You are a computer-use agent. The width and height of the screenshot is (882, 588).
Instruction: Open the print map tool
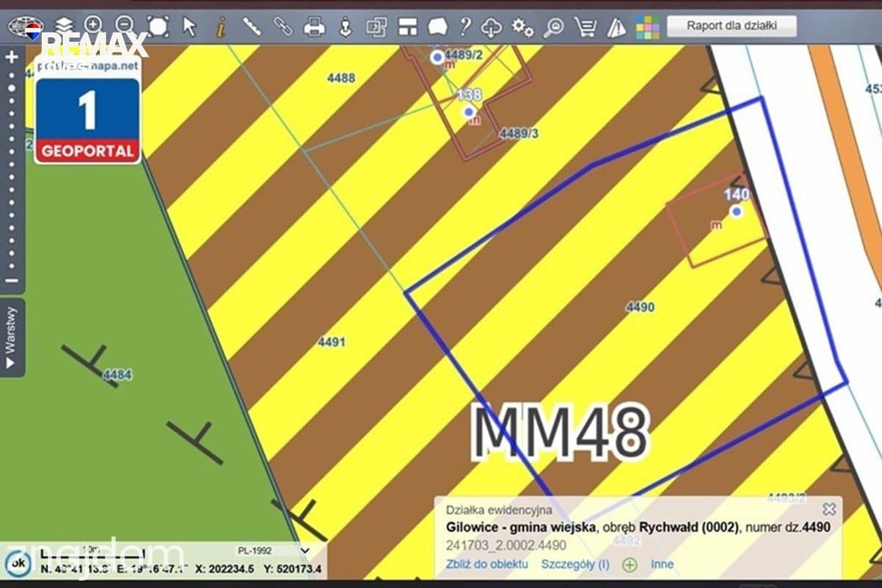[315, 27]
